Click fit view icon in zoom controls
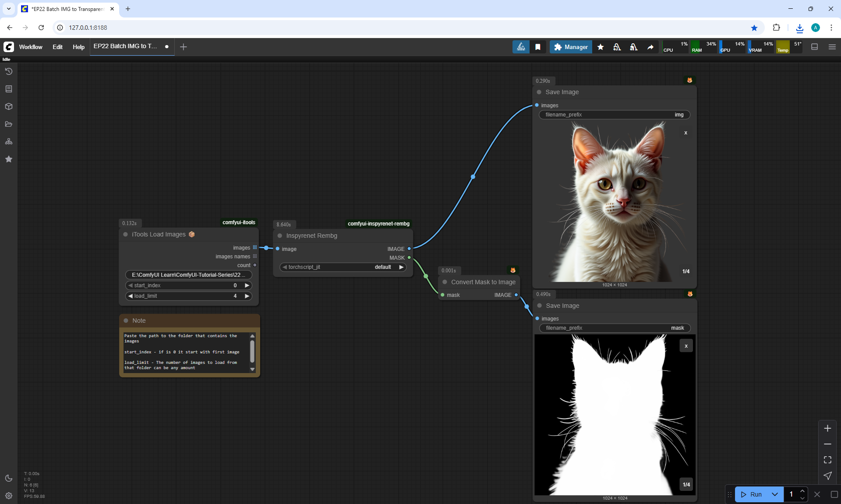Screen dimensions: 841x504 tap(827, 460)
